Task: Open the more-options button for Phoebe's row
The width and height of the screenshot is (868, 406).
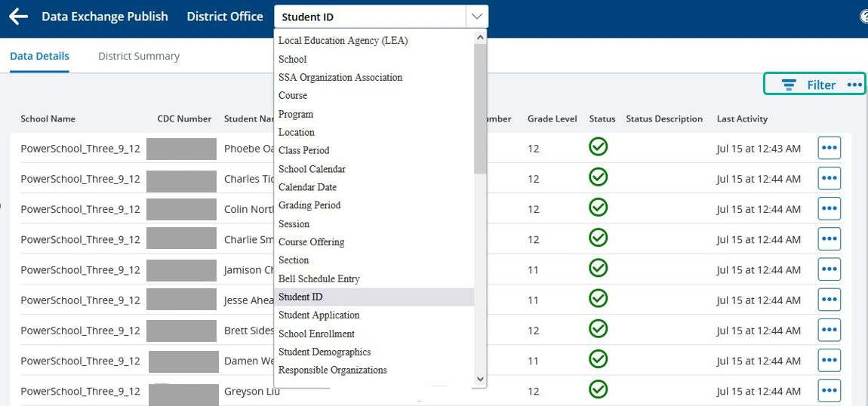Action: tap(829, 148)
